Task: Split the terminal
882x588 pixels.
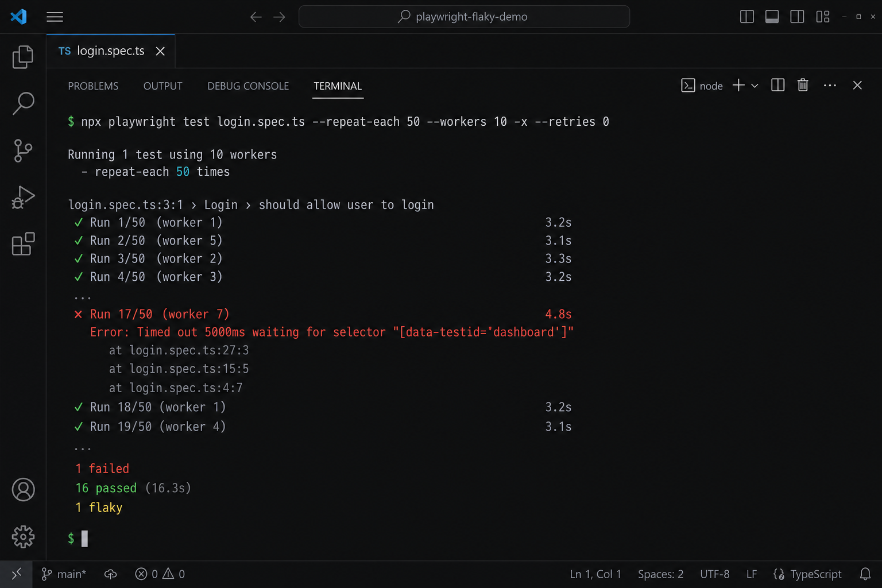Action: [x=777, y=86]
